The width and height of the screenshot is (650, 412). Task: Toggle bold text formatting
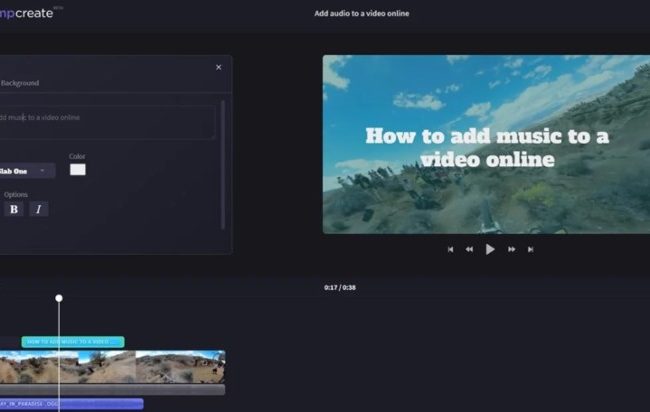pyautogui.click(x=14, y=209)
